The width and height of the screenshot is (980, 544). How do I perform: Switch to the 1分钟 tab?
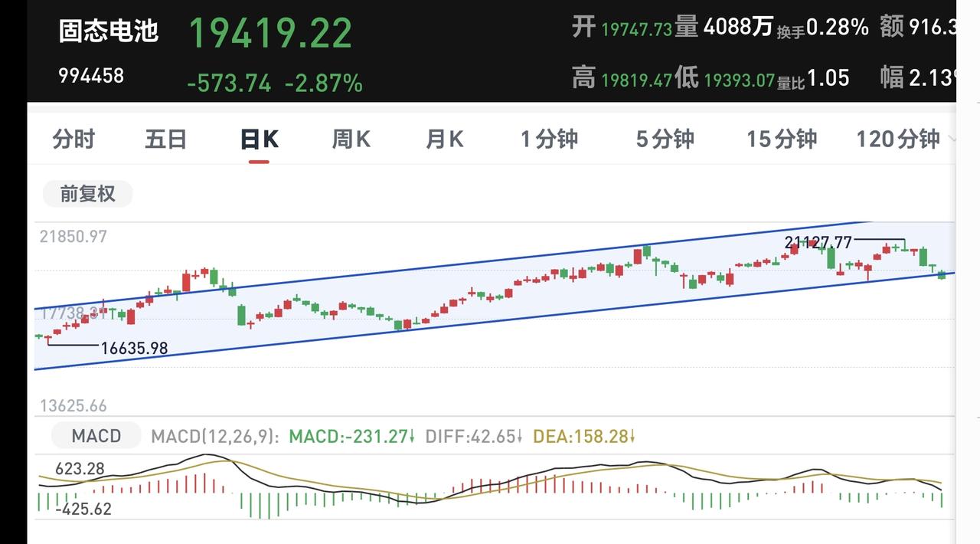(549, 139)
